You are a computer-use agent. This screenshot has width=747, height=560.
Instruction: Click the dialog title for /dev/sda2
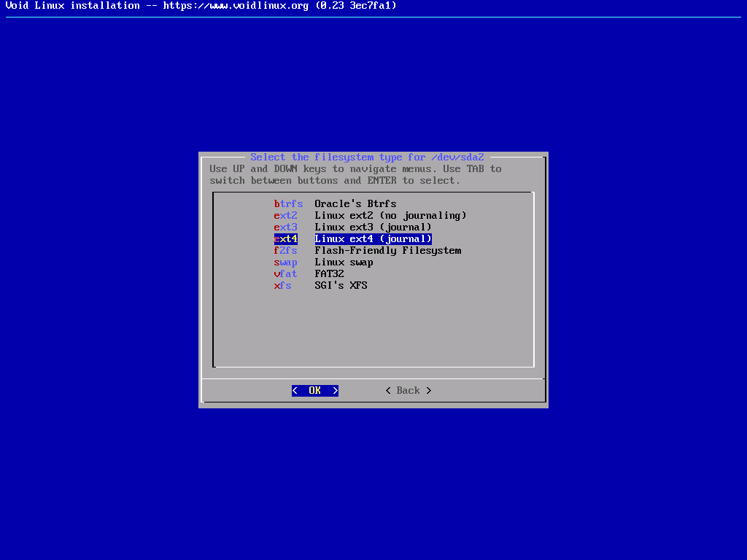click(x=367, y=157)
